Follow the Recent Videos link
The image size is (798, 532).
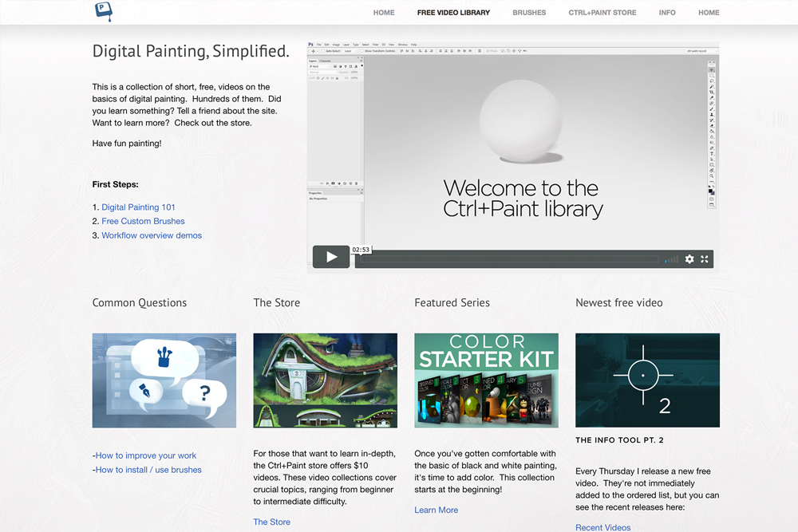pyautogui.click(x=603, y=527)
